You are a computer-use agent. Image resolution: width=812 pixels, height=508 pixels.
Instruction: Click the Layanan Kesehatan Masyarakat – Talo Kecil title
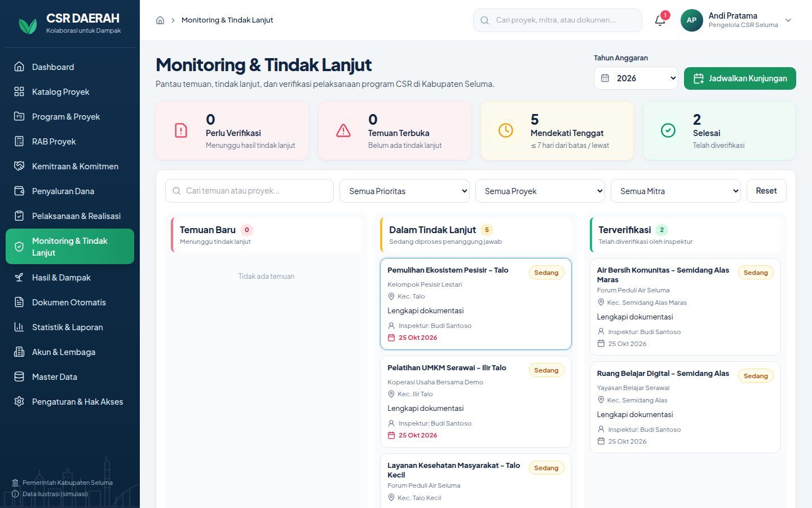click(454, 470)
